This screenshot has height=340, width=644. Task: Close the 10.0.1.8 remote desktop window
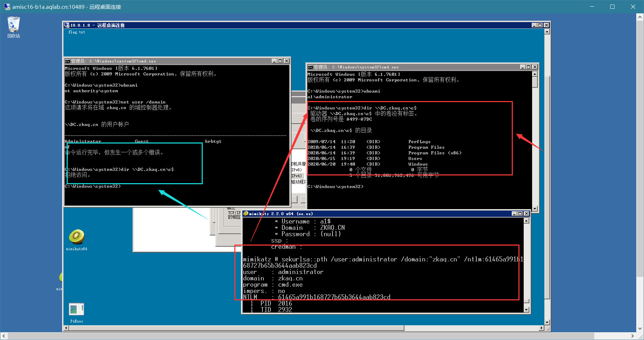[546, 25]
